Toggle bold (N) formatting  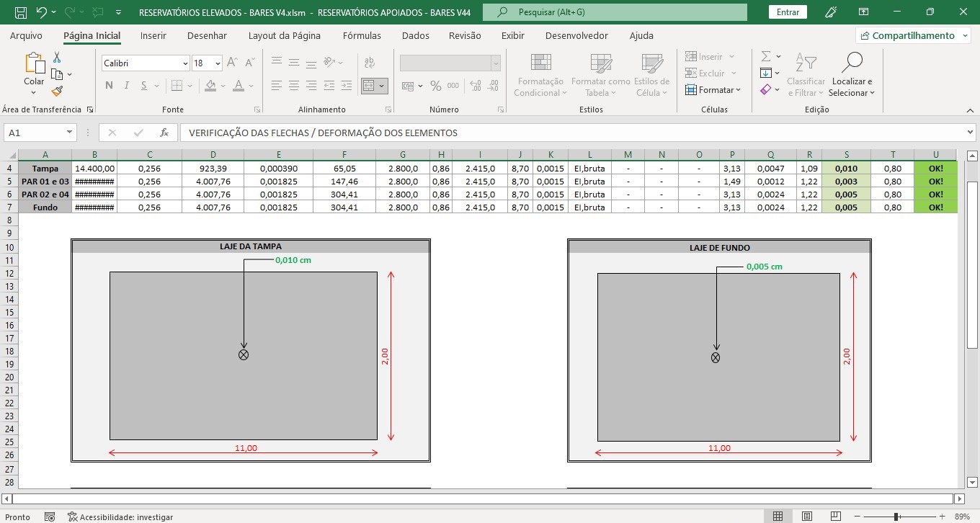coord(109,86)
